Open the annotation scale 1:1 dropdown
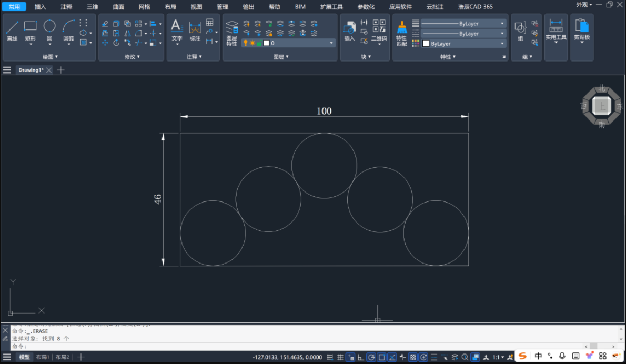The width and height of the screenshot is (626, 364). [498, 357]
